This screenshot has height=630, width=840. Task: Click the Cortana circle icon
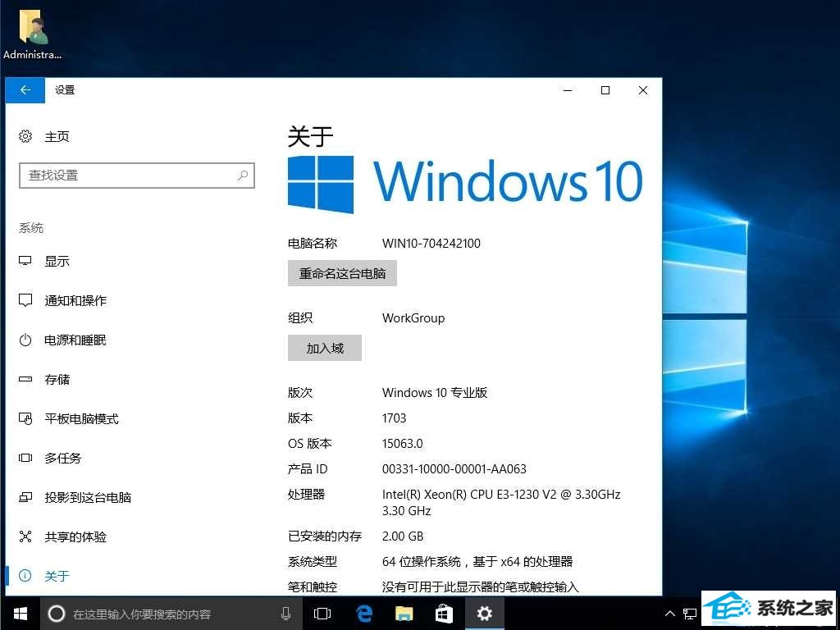coord(57,614)
